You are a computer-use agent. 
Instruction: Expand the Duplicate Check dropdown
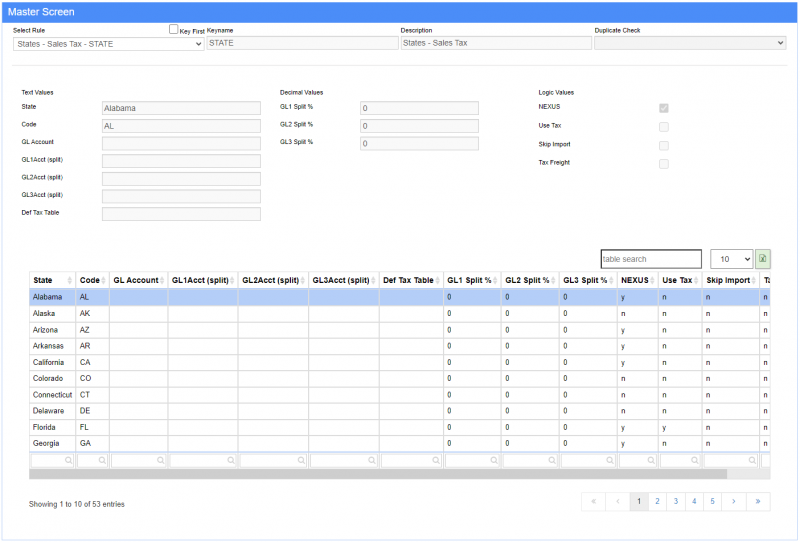point(690,44)
